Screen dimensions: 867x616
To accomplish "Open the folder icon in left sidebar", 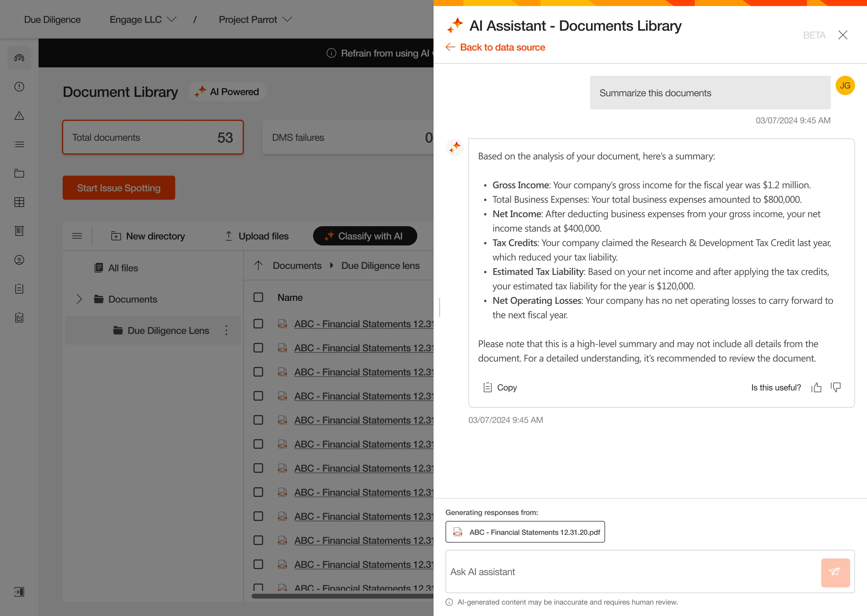I will click(19, 173).
